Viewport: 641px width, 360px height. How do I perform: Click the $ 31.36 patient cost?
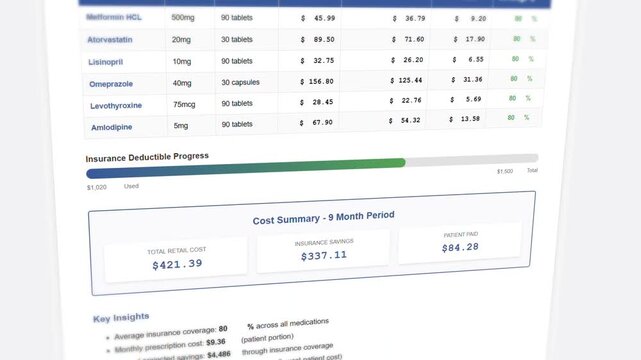pos(466,79)
